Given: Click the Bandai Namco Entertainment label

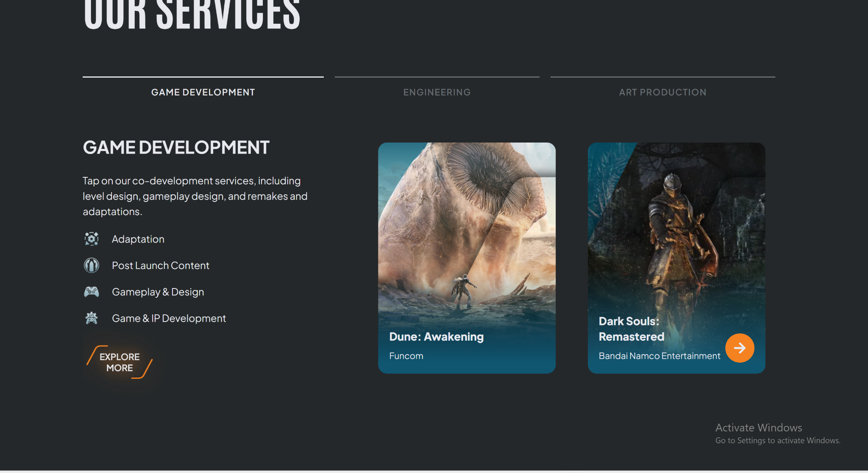Looking at the screenshot, I should [659, 356].
